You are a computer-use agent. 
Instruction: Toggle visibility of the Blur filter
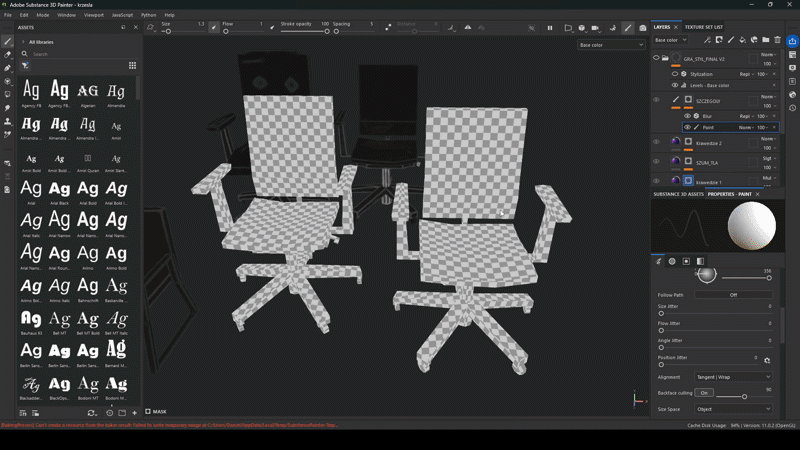point(687,116)
